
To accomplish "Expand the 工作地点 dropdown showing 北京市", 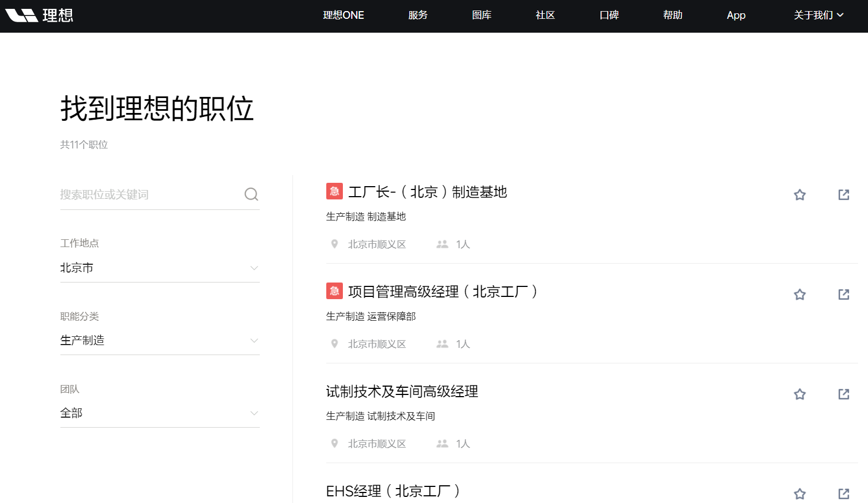I will [160, 268].
